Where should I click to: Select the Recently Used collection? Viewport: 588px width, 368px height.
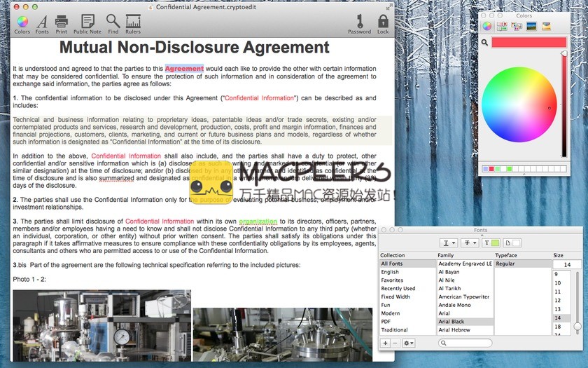407,288
